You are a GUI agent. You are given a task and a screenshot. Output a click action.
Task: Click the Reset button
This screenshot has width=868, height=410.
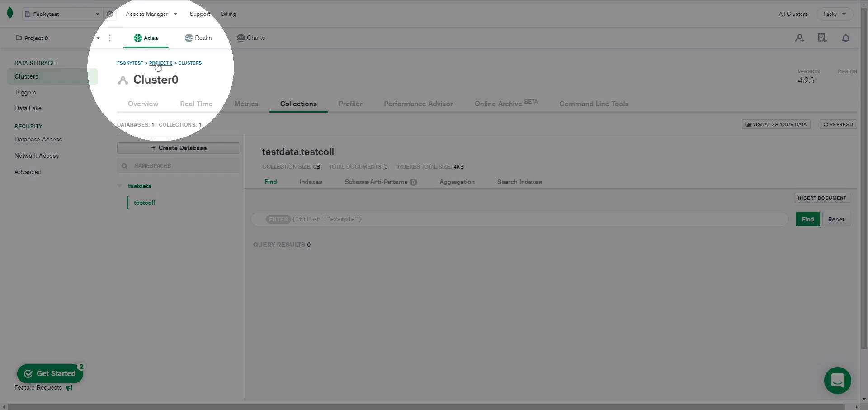836,219
